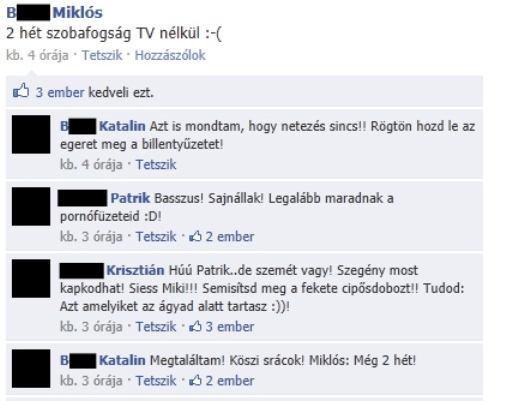This screenshot has width=518, height=401.
Task: Click 'Tetszik' under the main post
Action: (x=102, y=55)
